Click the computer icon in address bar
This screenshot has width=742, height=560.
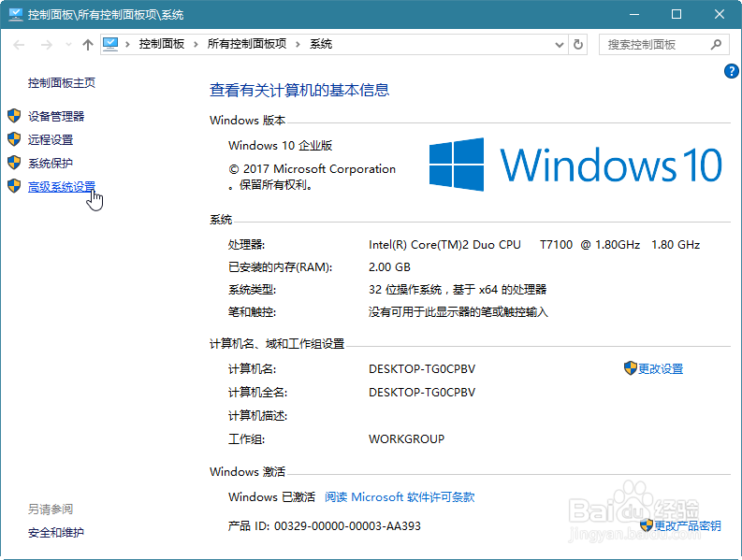click(x=110, y=45)
